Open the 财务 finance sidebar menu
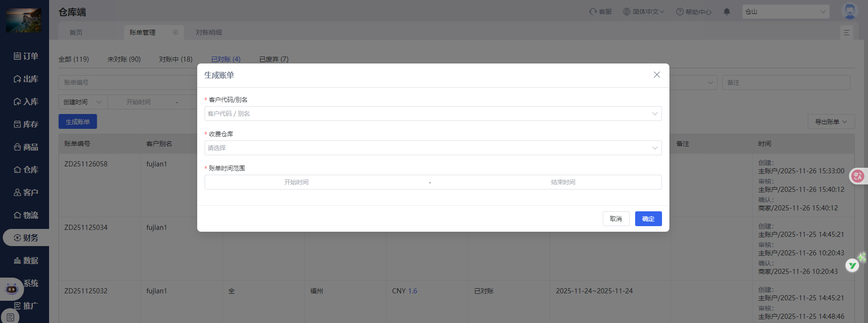The image size is (868, 323). pos(26,238)
